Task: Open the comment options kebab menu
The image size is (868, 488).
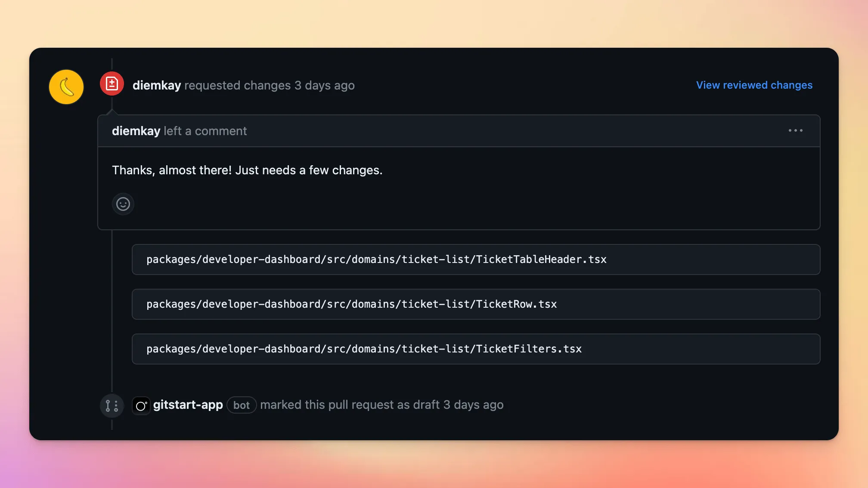Action: pyautogui.click(x=796, y=130)
